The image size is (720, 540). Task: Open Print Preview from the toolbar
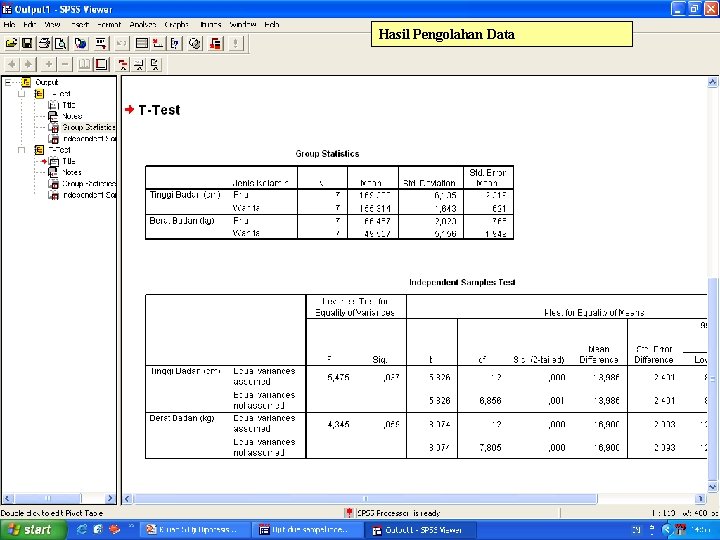[61, 43]
